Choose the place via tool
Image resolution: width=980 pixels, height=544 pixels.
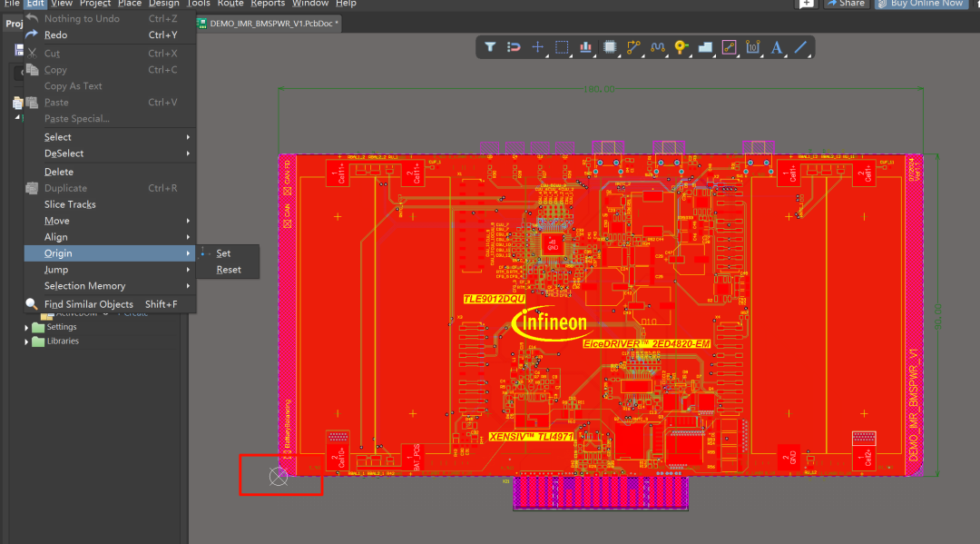coord(681,47)
